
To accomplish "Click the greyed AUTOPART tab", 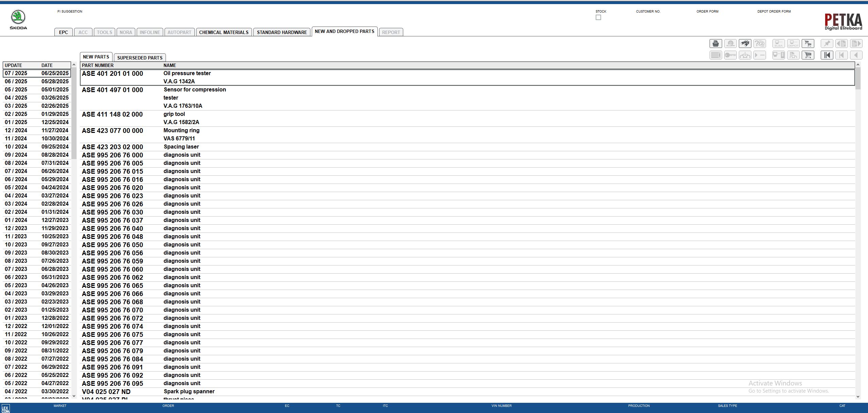I will (x=179, y=32).
